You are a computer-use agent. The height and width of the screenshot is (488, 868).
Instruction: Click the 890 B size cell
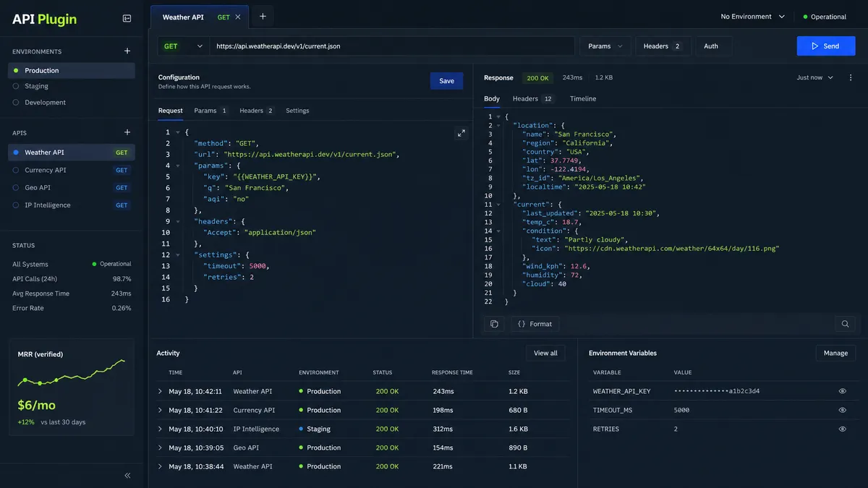point(518,448)
